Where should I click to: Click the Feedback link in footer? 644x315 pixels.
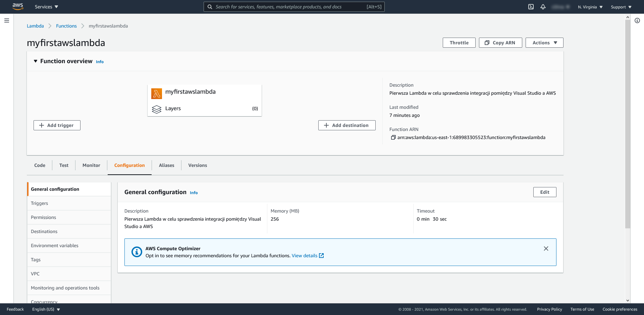(x=15, y=309)
